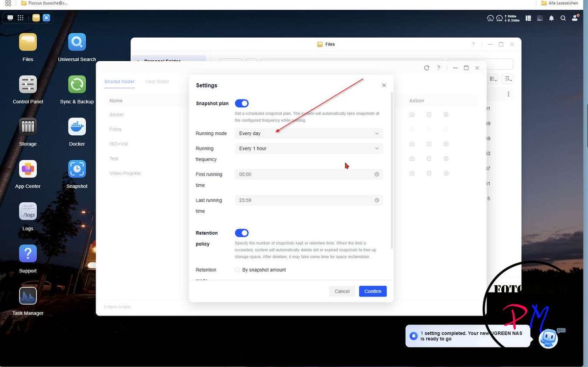Select the Shared folder tab
588x367 pixels.
[x=119, y=82]
